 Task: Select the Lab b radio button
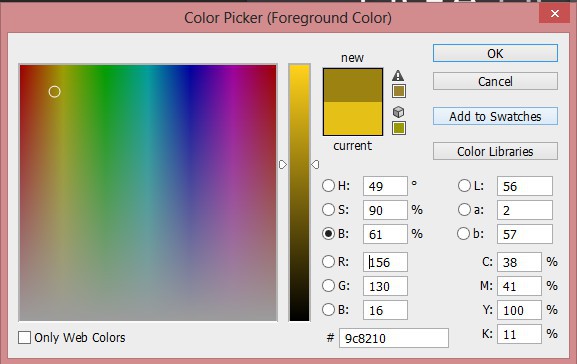463,234
